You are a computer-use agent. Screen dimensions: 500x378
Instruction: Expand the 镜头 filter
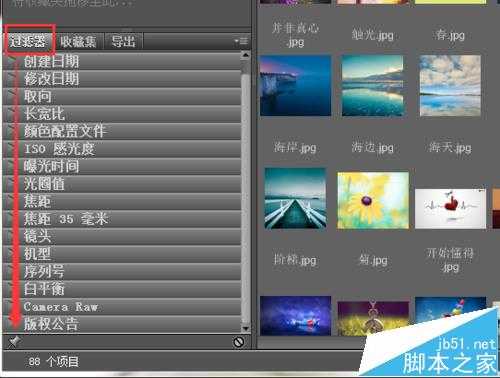122,236
